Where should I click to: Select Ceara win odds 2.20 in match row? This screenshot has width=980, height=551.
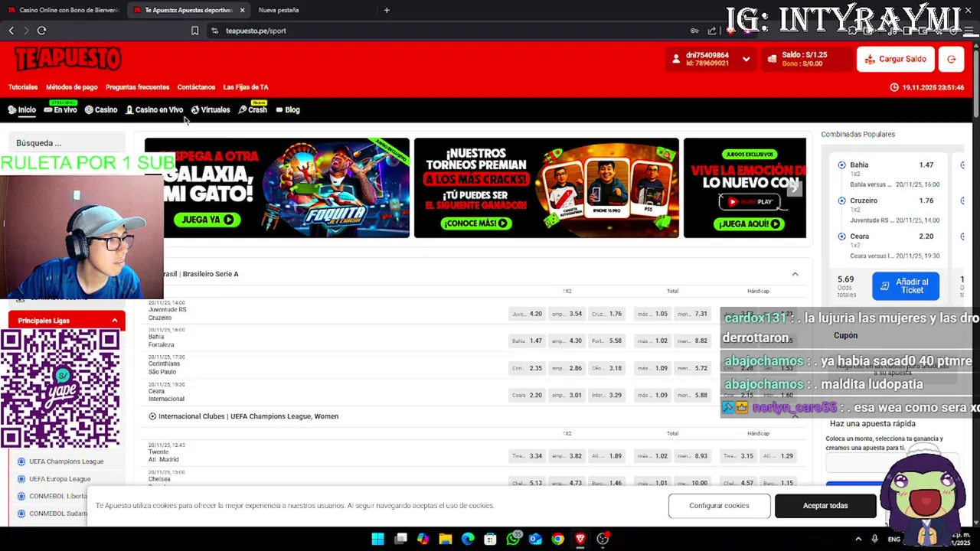click(x=527, y=396)
